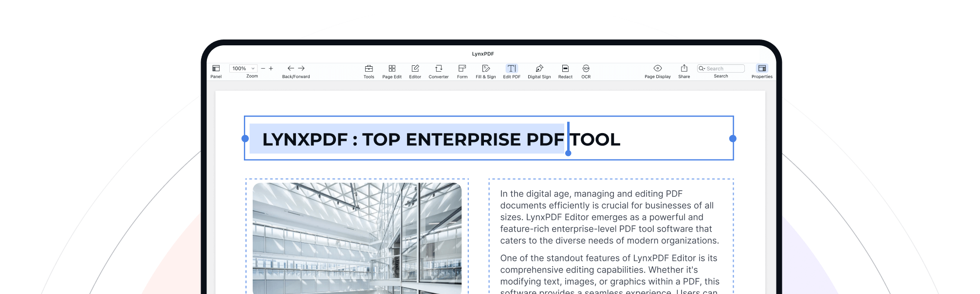Click the zoom in plus button
Screen dimensions: 980x294
pos(271,69)
